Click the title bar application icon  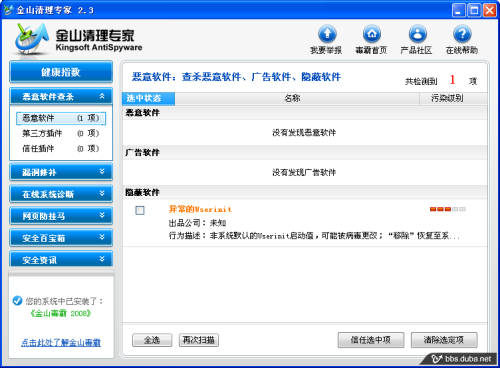click(8, 10)
